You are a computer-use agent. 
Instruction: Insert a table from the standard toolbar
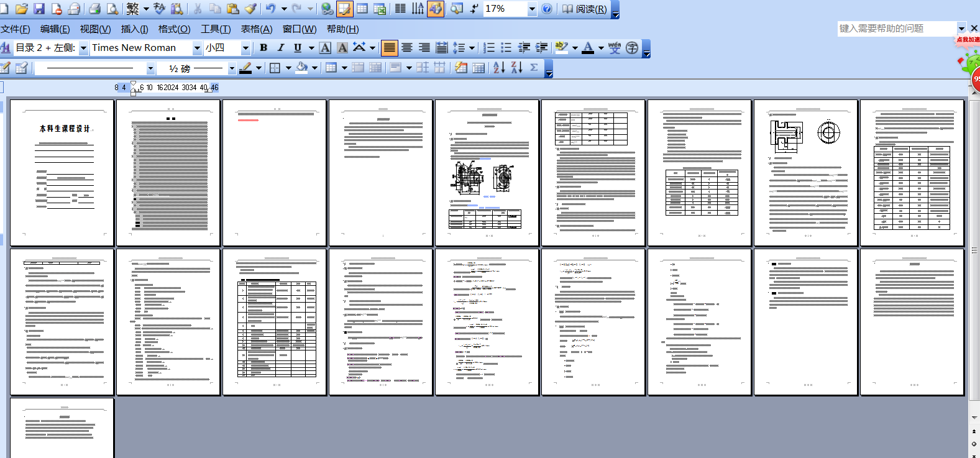(x=362, y=9)
